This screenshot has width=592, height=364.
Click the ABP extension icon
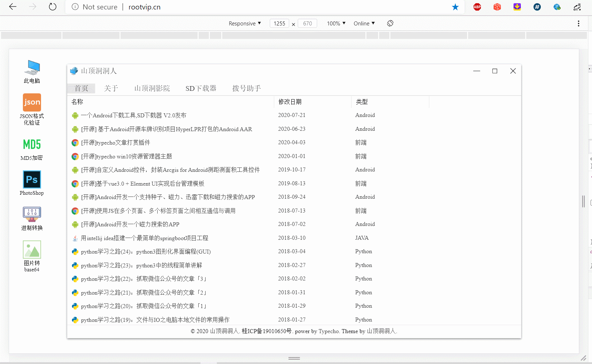[x=477, y=7]
